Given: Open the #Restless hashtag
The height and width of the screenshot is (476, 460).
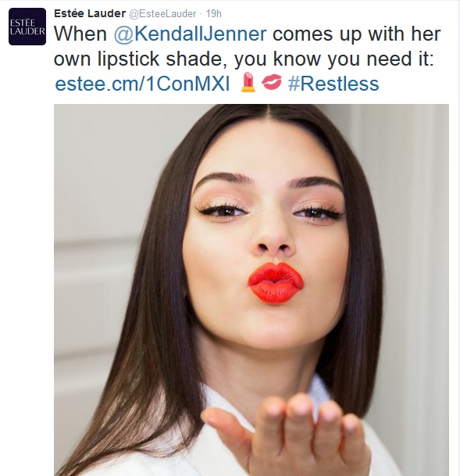Looking at the screenshot, I should pos(333,84).
